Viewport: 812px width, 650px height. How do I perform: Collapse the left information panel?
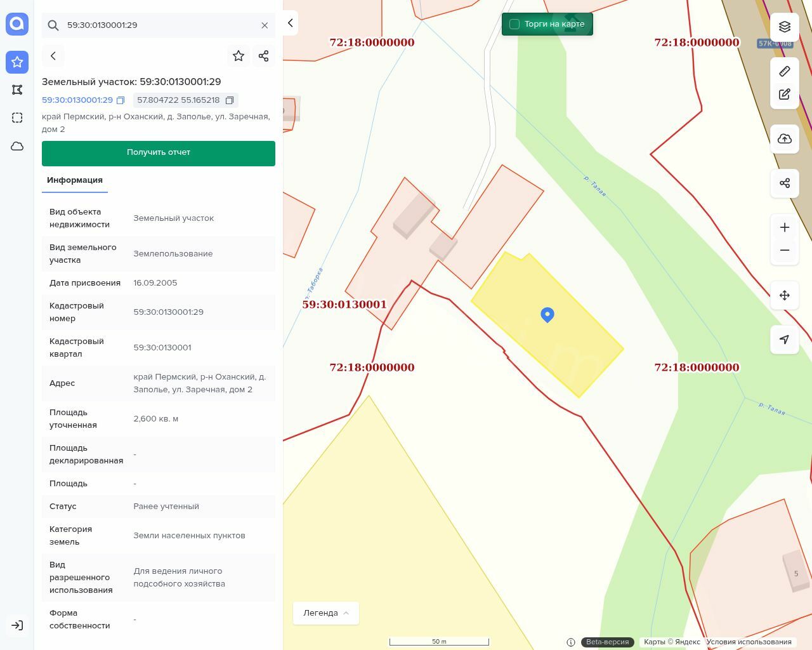coord(290,23)
